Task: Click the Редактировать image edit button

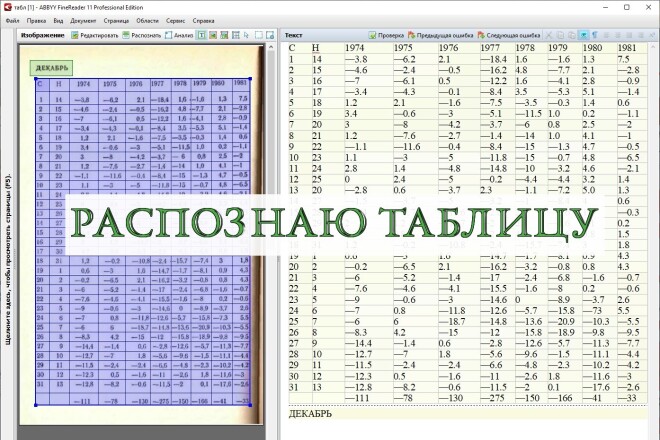Action: (x=94, y=35)
